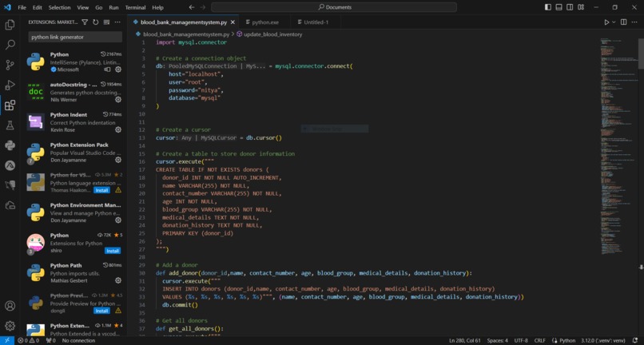Select the Extensions view icon

10,105
